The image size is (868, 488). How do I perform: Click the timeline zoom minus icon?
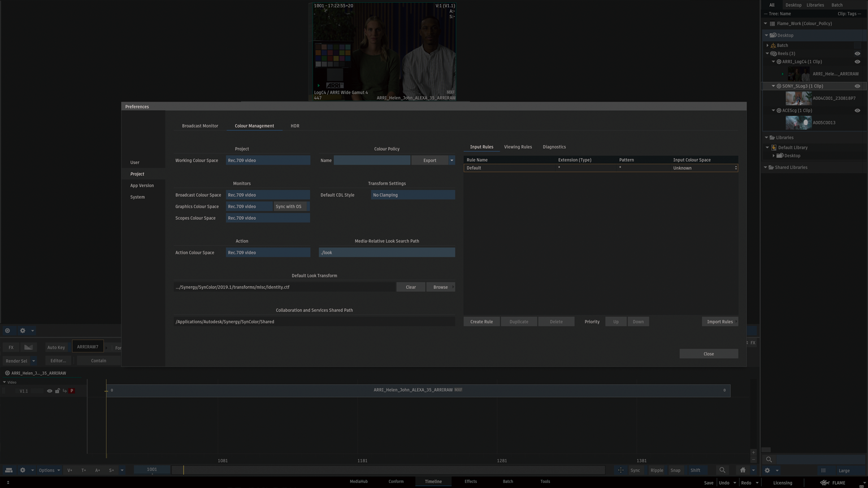point(753,460)
